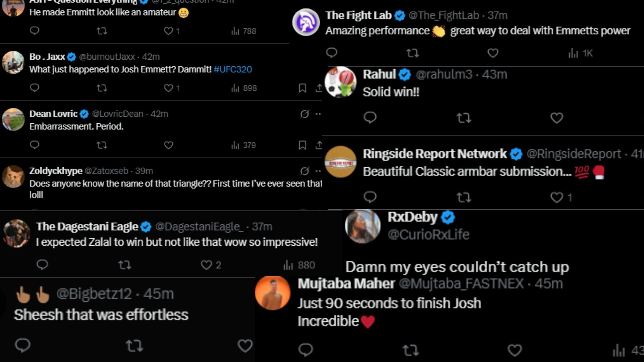Retweet Mujtaba Maher's tweet
Viewport: 644px width, 362px height.
coord(410,350)
